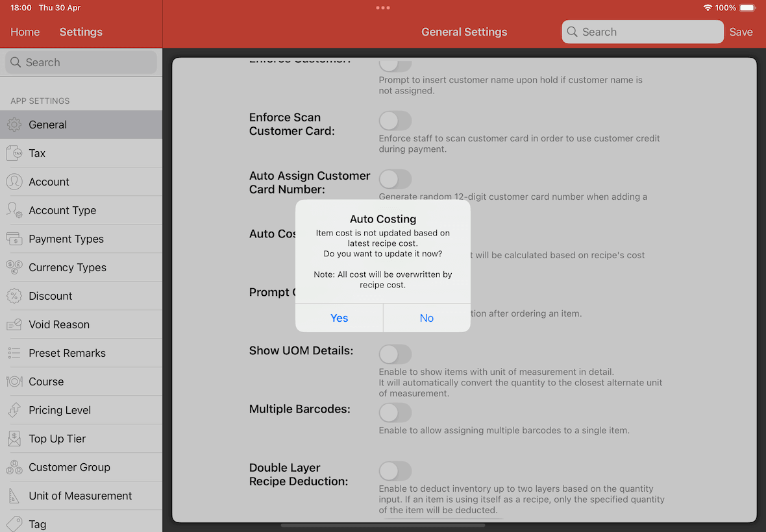Go to Home in top bar
This screenshot has height=532, width=766.
click(x=25, y=32)
